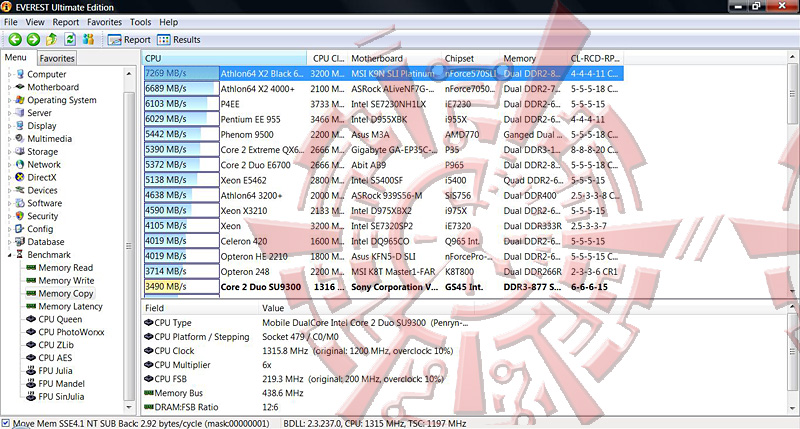This screenshot has width=800, height=429.
Task: Select the Display icon in tree
Action: click(x=20, y=125)
